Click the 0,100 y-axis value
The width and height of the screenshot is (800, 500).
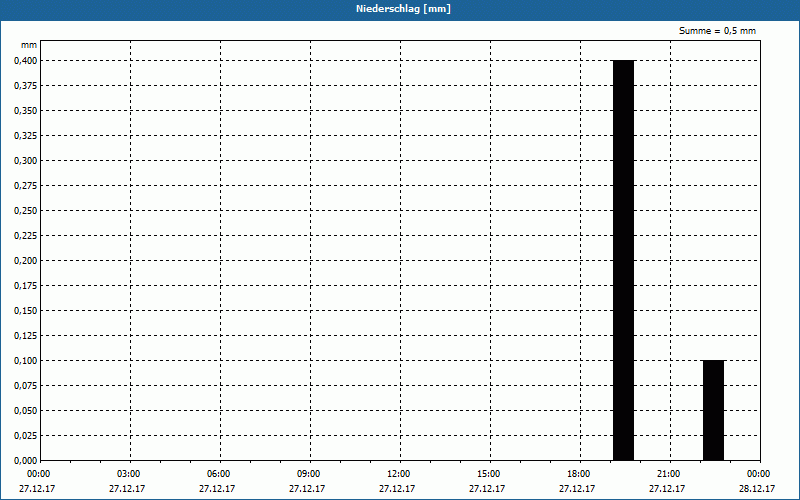click(26, 361)
